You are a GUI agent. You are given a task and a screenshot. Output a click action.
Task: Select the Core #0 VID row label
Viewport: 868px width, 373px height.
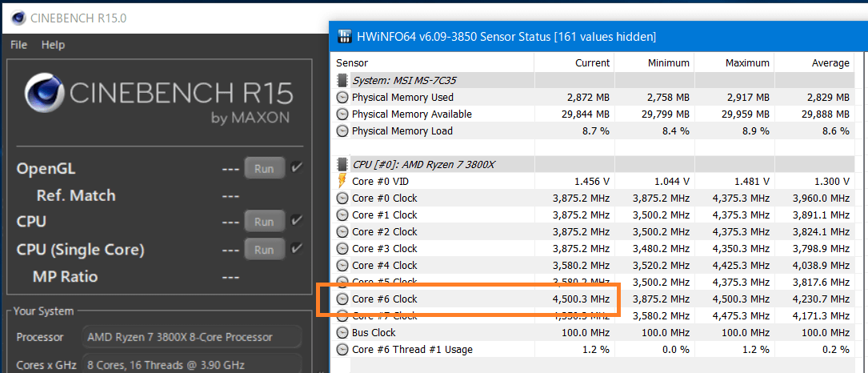(x=380, y=181)
